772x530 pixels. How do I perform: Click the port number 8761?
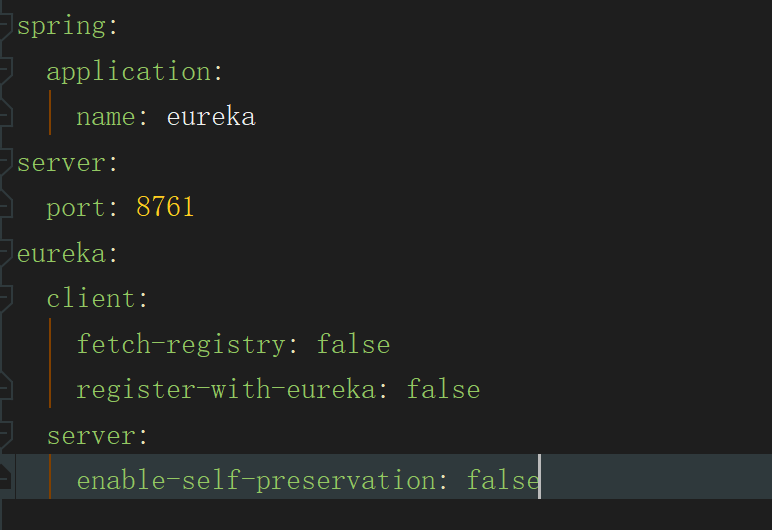[x=165, y=208]
